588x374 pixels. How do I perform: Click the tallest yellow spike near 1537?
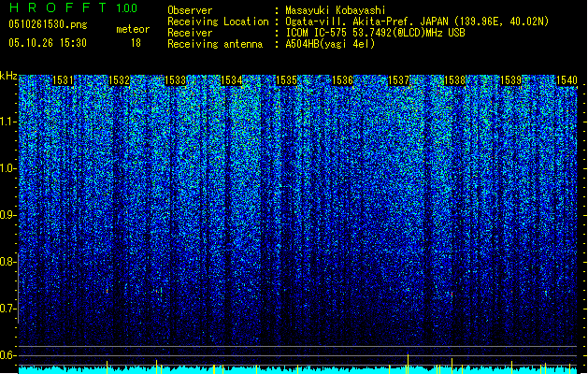(408, 364)
